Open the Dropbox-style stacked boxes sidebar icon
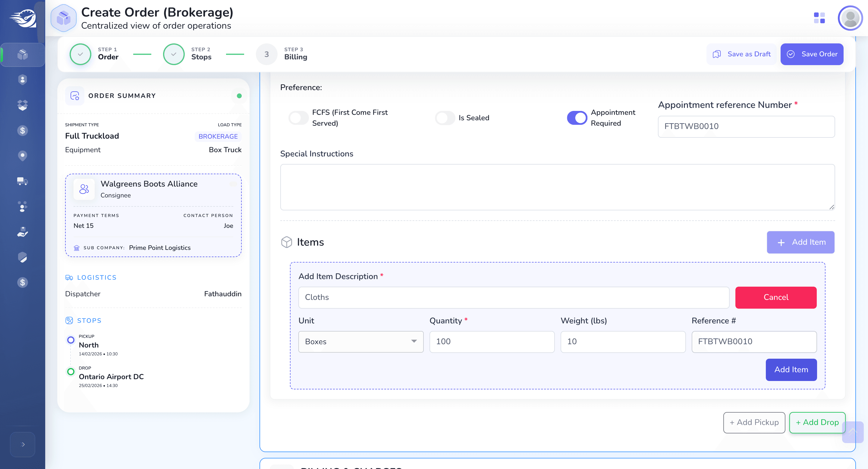The width and height of the screenshot is (868, 469). tap(23, 105)
